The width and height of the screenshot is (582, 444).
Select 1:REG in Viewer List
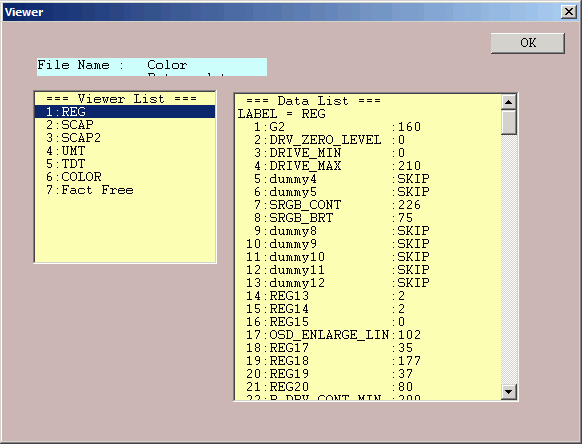pos(125,112)
